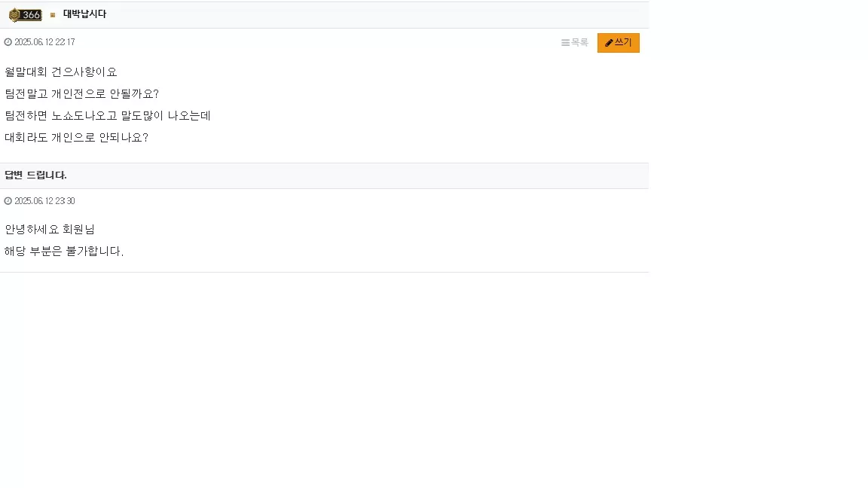Click the orange 쓰기 button
Screen dimensions: 868x488
pos(619,43)
